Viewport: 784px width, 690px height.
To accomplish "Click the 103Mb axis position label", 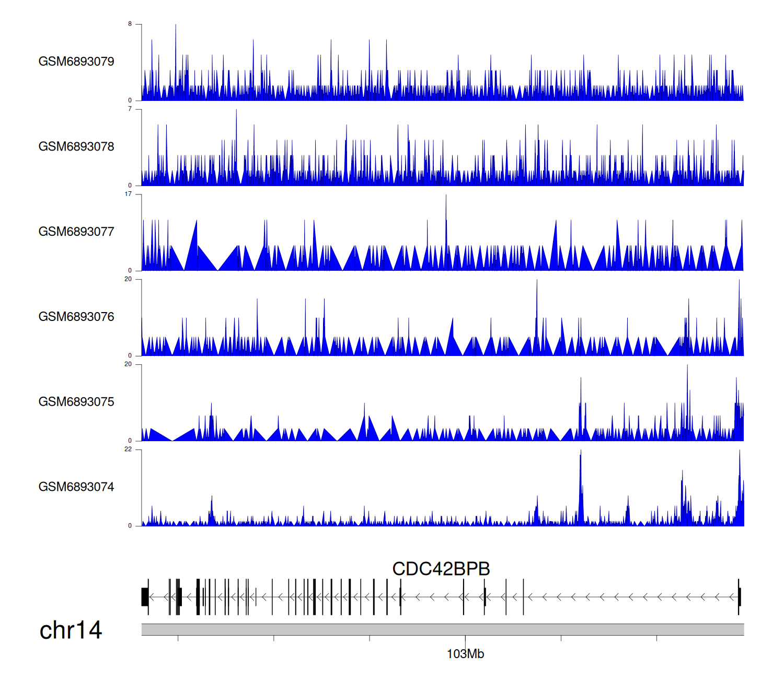I will tap(465, 654).
